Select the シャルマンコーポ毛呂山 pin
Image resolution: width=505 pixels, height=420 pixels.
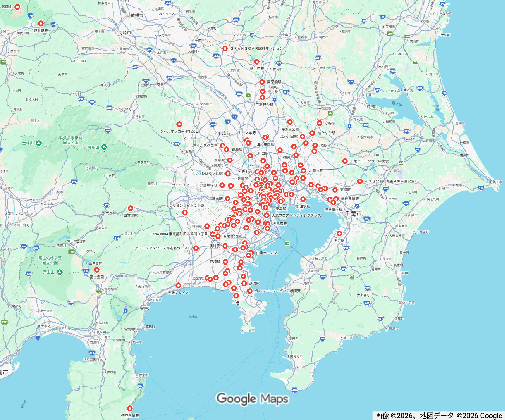[179, 124]
